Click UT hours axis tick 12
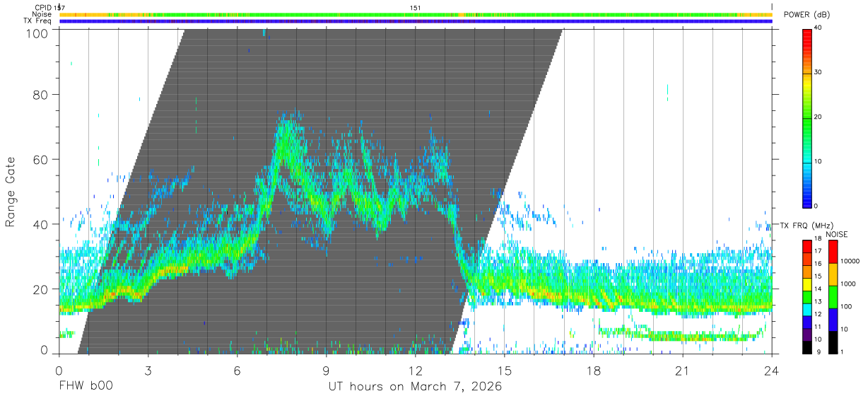Image resolution: width=868 pixels, height=401 pixels. 416,370
